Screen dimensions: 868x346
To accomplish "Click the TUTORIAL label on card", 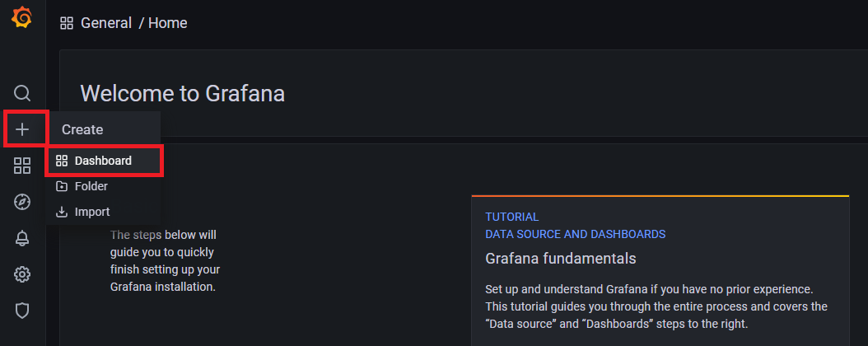I will [511, 217].
